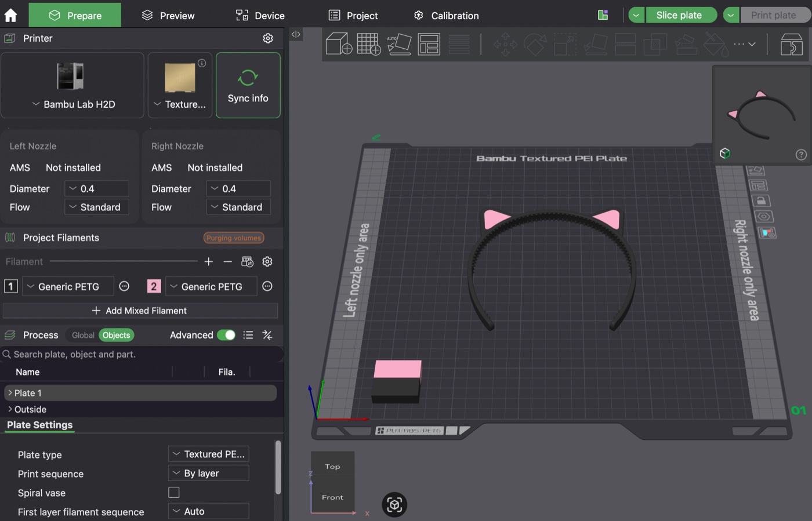Click the Add cube primitive icon
The image size is (812, 521).
(339, 44)
